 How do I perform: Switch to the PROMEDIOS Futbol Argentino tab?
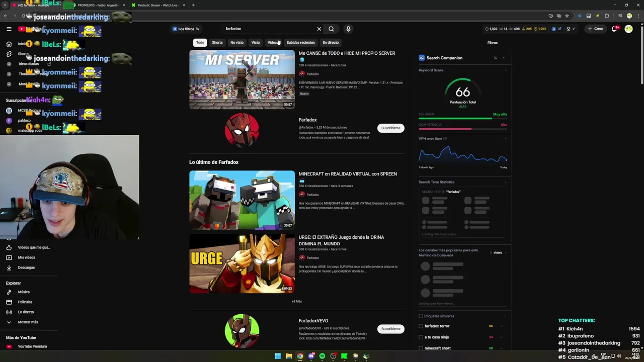point(98,5)
